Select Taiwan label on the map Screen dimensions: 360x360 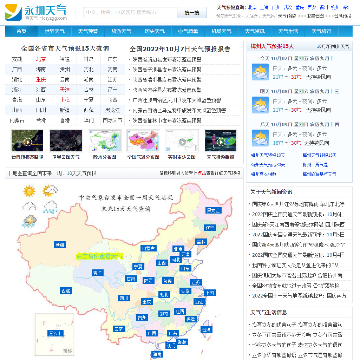206,329
